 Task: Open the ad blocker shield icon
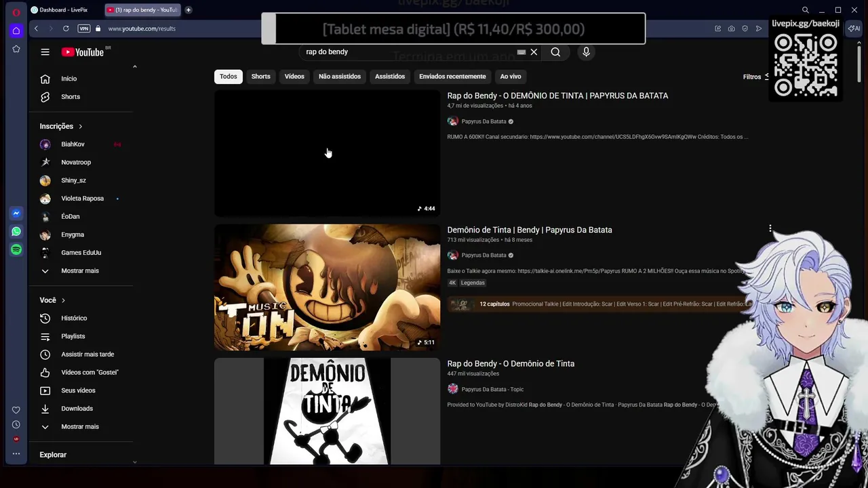tap(745, 28)
